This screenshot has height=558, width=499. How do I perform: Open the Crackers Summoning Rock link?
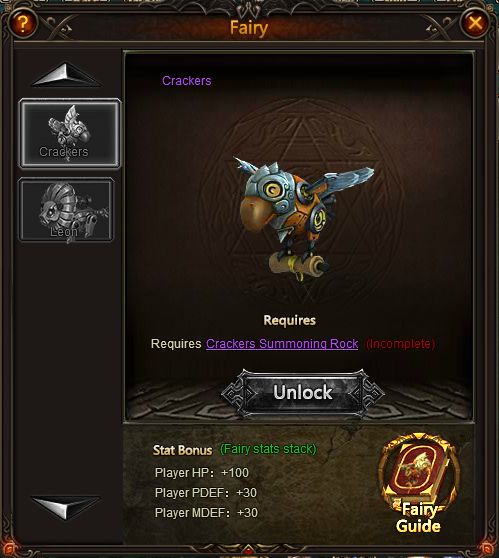pyautogui.click(x=282, y=344)
